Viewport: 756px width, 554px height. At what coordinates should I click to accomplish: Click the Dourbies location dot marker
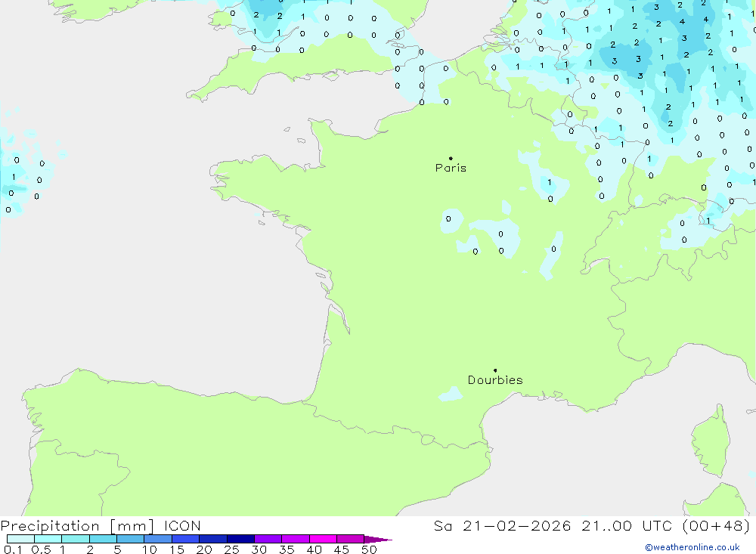coord(495,370)
